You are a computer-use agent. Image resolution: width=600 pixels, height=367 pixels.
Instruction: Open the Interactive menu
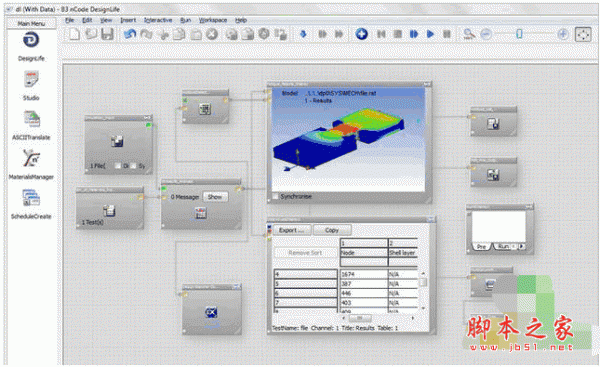click(x=158, y=20)
